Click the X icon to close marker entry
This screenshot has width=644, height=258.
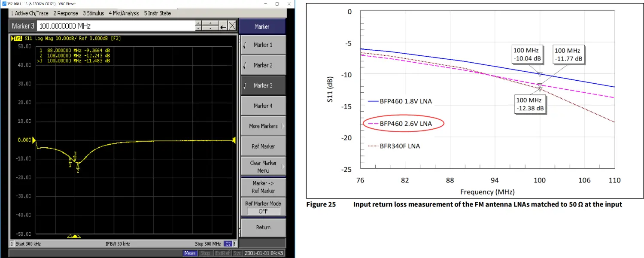click(x=232, y=26)
